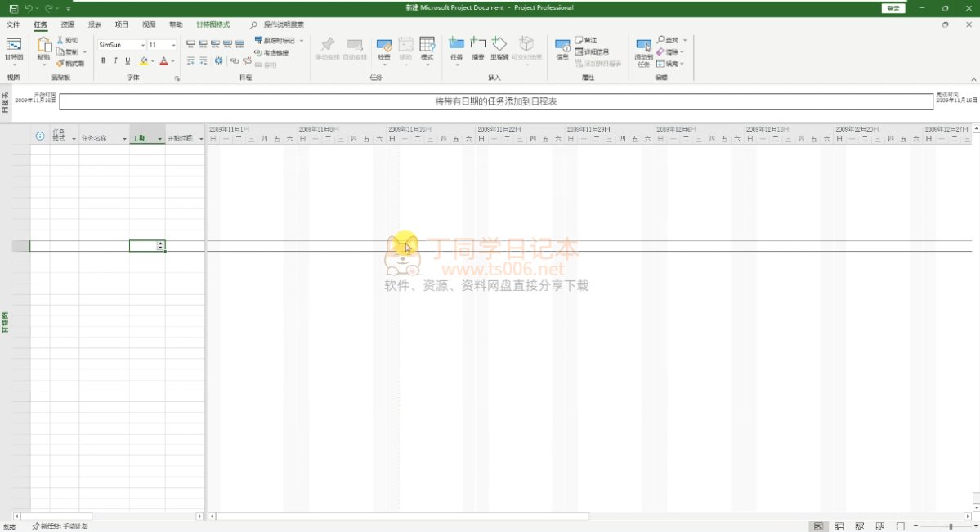Switch to the 资源 ribbon tab

tap(68, 25)
